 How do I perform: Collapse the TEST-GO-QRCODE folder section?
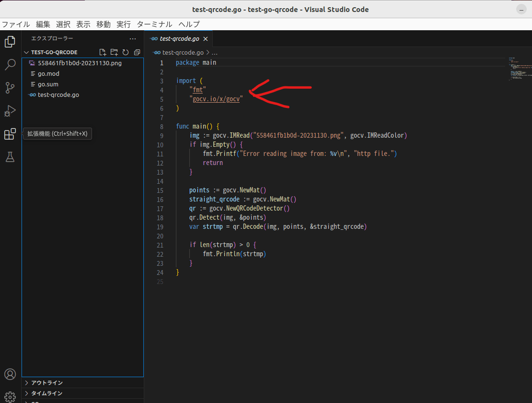26,52
